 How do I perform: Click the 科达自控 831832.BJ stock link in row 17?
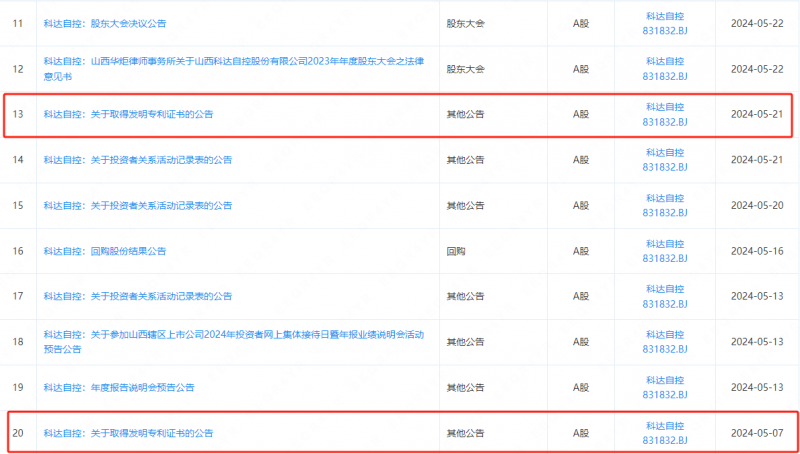[665, 296]
